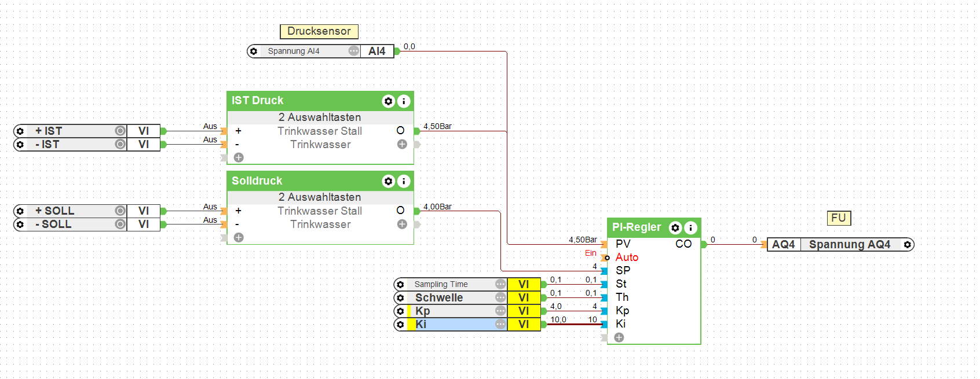Click info icon on IST Druck block

point(404,101)
